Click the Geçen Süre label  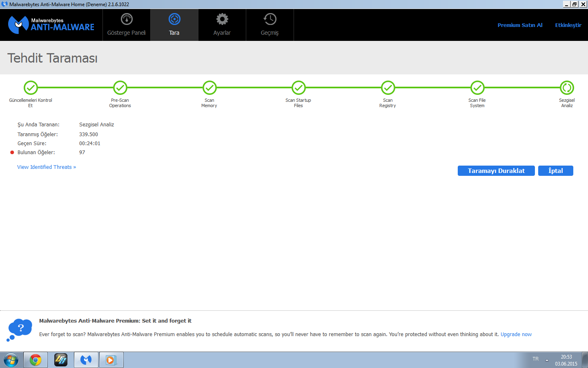[32, 143]
